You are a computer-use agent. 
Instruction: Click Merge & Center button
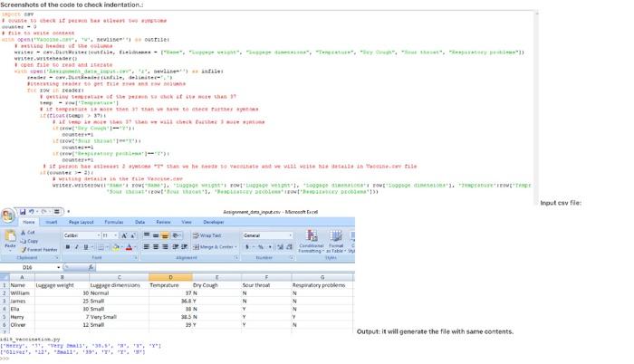213,246
